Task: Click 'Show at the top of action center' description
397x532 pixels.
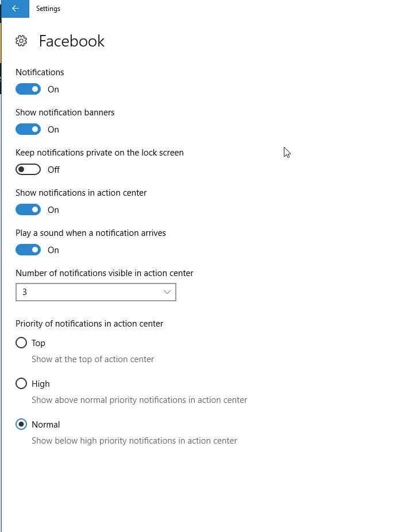Action: (92, 359)
